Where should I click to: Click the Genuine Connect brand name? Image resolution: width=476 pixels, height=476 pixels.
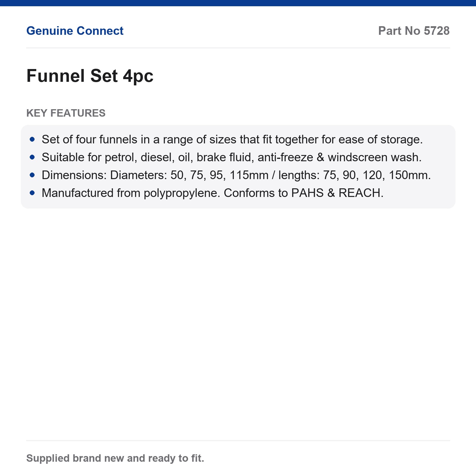tap(75, 31)
